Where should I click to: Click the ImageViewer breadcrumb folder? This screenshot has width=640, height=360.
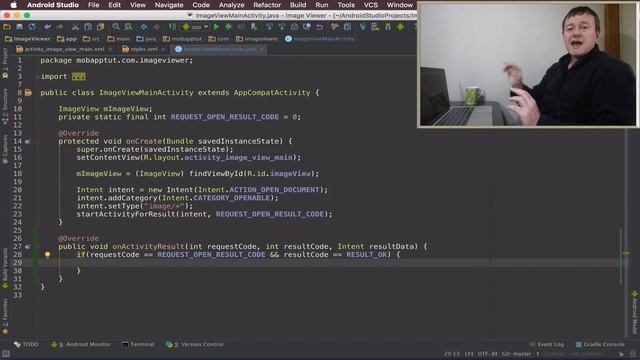pos(28,39)
